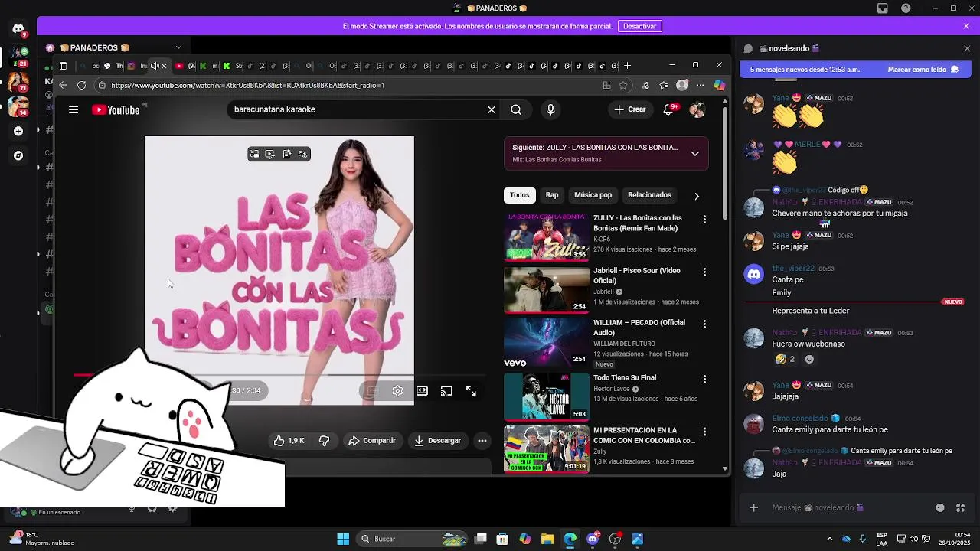Start voice search with the microphone
980x551 pixels.
(550, 109)
